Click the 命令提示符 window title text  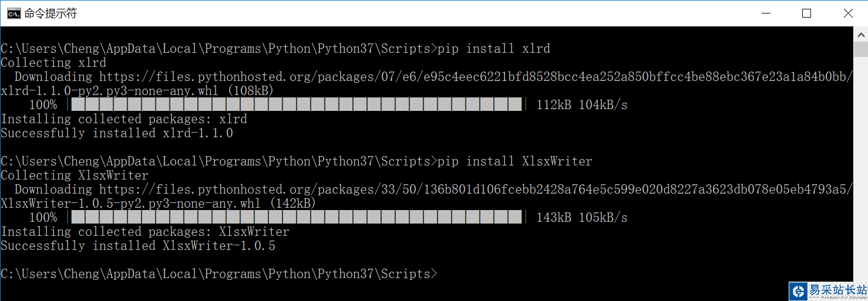pos(51,13)
